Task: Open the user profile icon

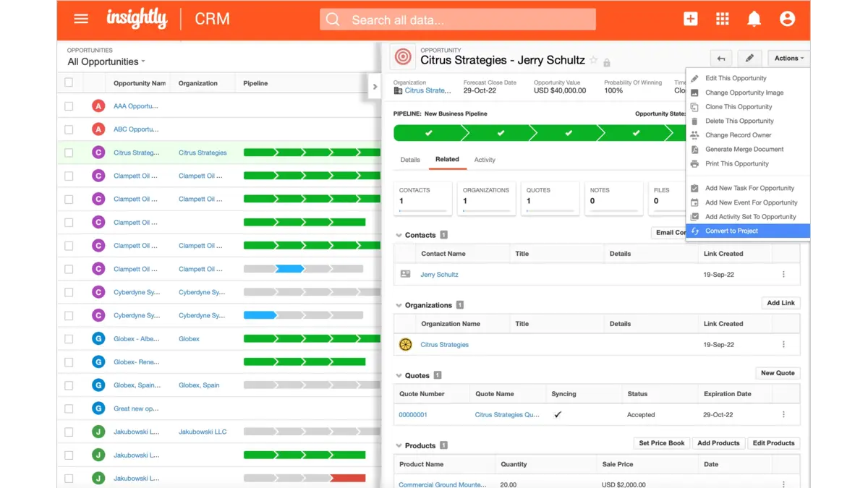Action: pos(788,20)
